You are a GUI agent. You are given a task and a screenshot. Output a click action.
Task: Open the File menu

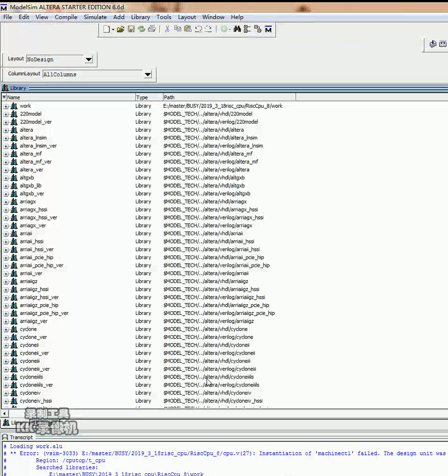[x=8, y=17]
